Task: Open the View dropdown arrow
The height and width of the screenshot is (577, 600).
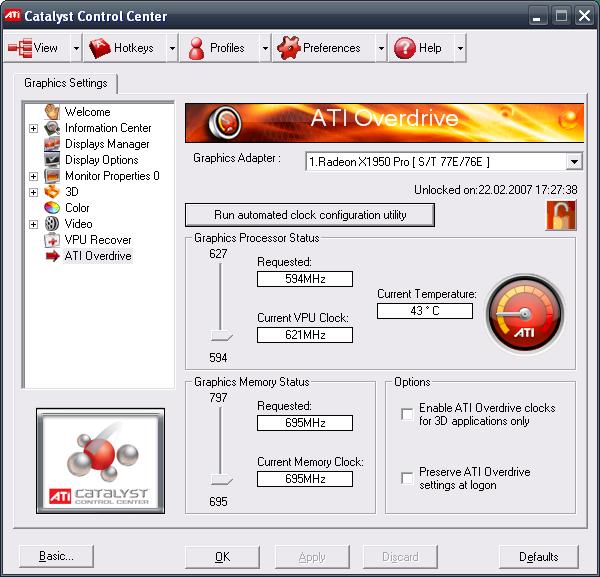Action: (76, 48)
